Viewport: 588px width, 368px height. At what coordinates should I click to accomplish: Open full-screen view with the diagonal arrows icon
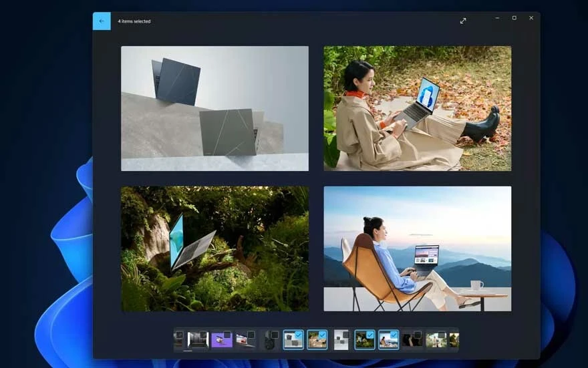pos(463,21)
